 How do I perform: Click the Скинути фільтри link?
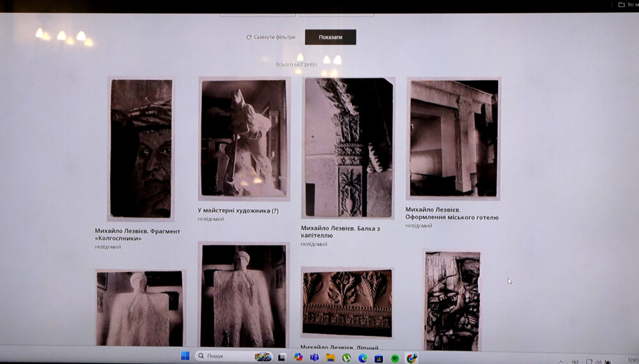[274, 37]
